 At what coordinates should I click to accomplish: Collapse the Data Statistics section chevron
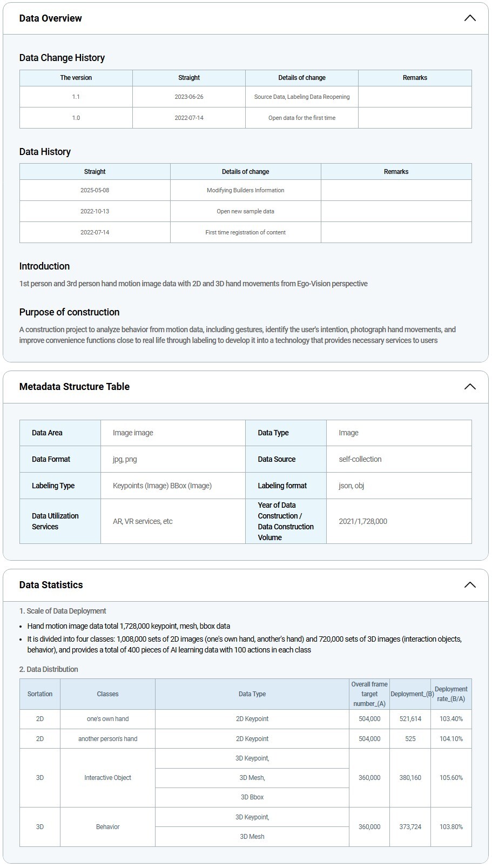click(470, 585)
